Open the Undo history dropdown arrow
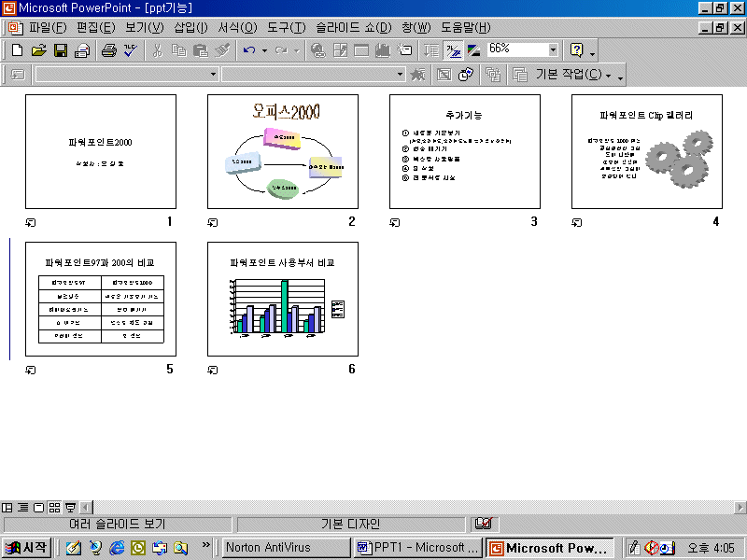 [x=264, y=50]
